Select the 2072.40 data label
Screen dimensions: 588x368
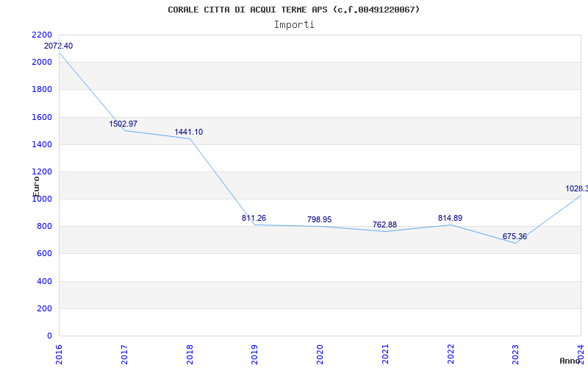[59, 46]
